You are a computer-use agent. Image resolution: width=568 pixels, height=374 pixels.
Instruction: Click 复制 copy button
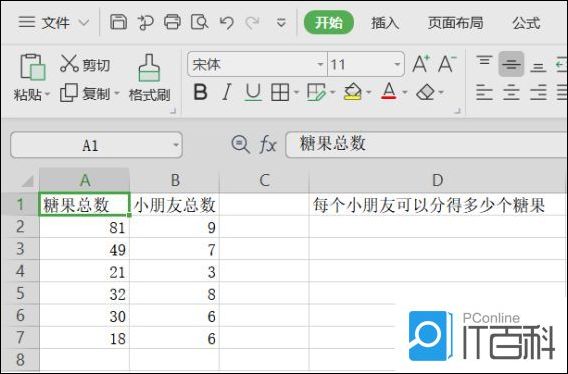point(84,94)
